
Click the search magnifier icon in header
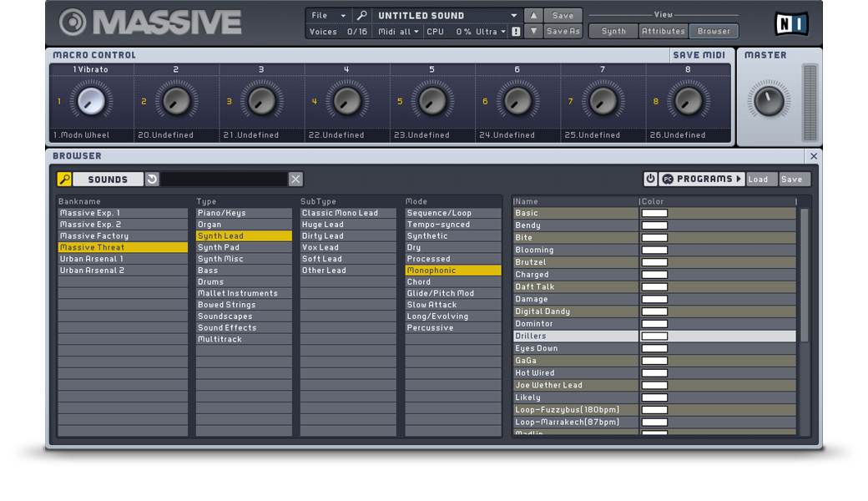point(362,16)
